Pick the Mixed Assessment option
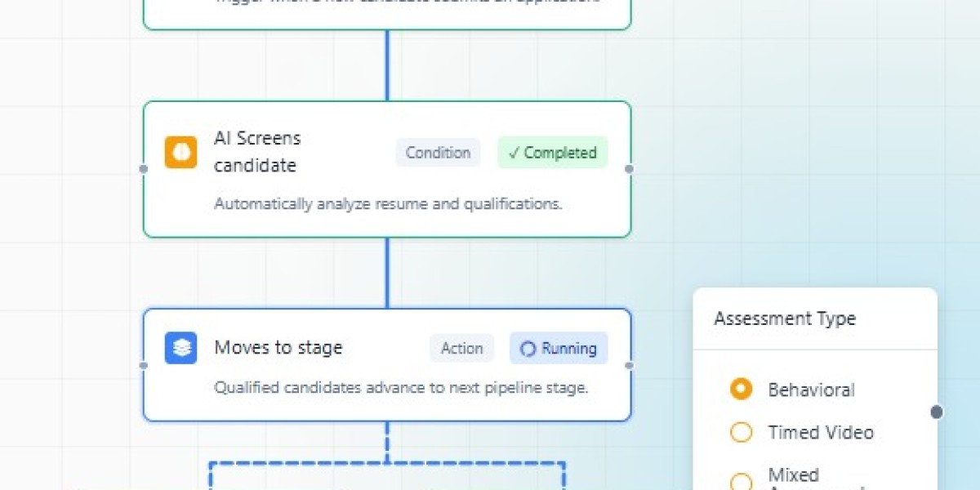Image resolution: width=980 pixels, height=490 pixels. click(x=793, y=475)
